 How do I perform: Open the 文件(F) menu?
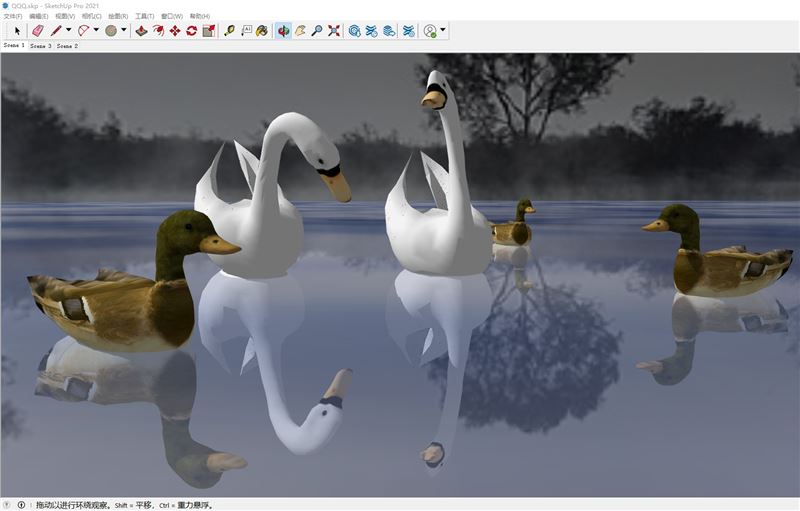click(x=13, y=16)
